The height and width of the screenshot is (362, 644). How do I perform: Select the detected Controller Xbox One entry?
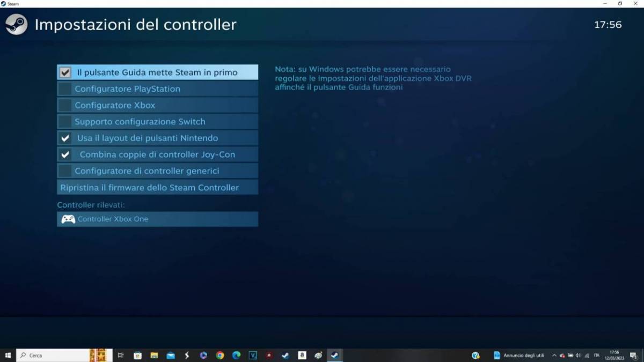(x=157, y=219)
